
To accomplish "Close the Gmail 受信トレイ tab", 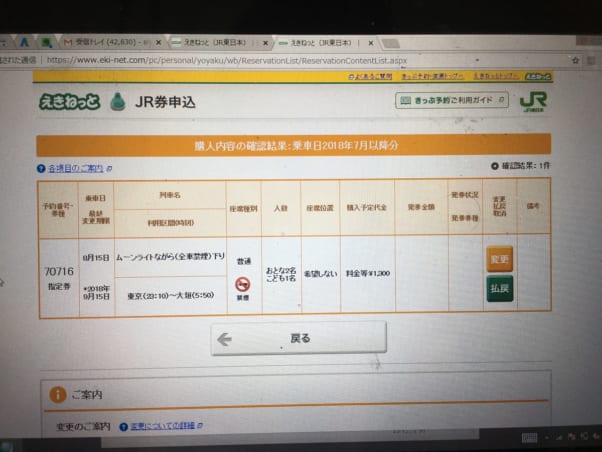I will coord(158,43).
